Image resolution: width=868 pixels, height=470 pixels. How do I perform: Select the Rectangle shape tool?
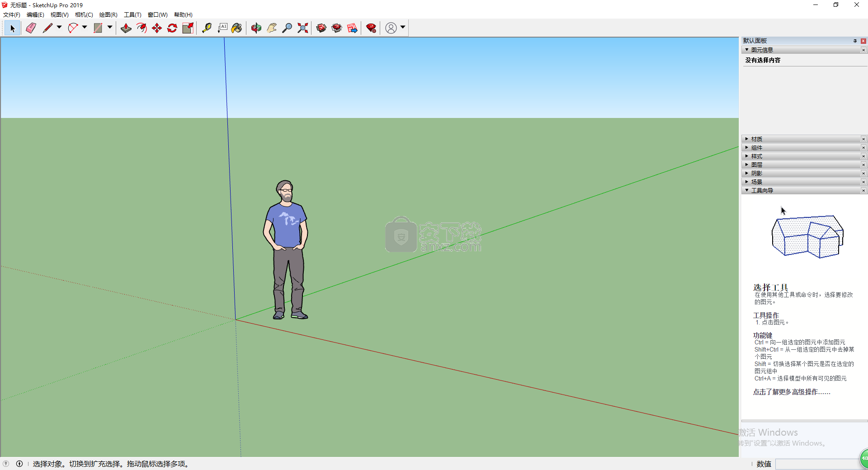click(x=98, y=28)
